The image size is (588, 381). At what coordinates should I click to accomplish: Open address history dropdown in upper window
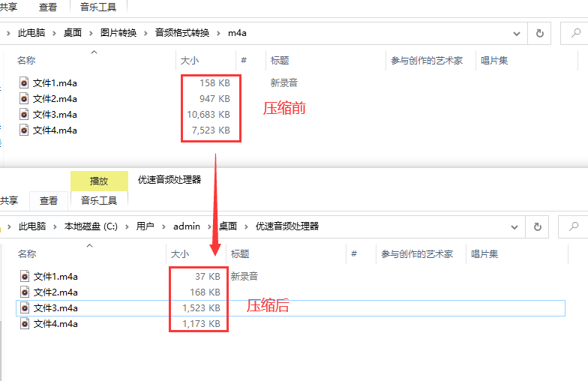tap(516, 34)
